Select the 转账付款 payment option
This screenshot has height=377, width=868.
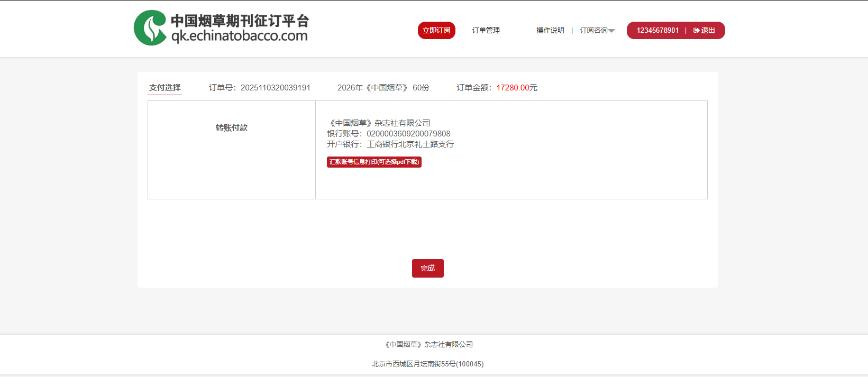(231, 128)
